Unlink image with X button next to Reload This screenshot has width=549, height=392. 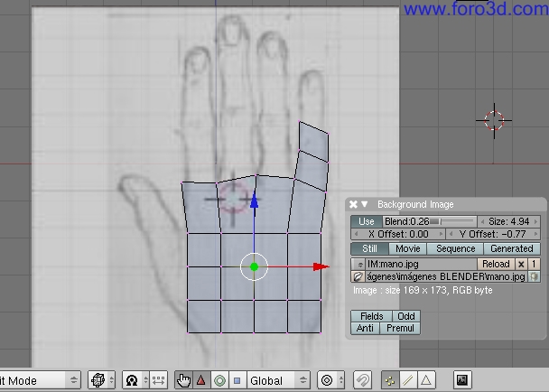pos(521,264)
